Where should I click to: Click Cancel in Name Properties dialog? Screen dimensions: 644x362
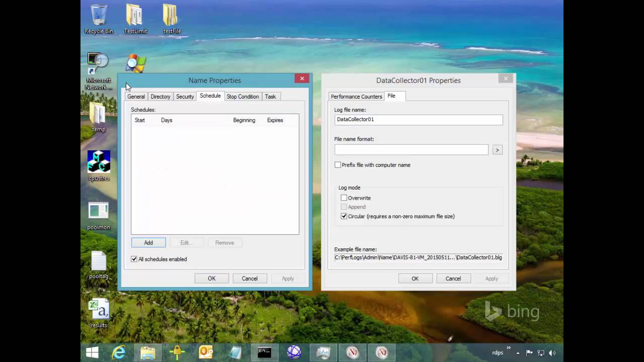(x=250, y=279)
